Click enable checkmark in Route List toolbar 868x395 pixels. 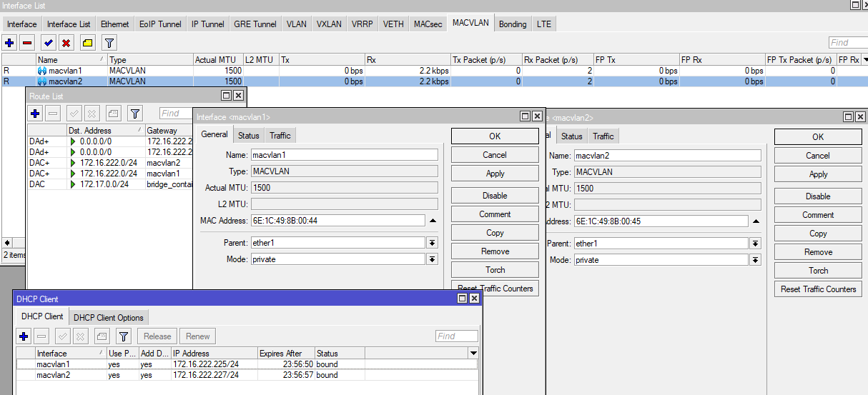click(x=74, y=113)
